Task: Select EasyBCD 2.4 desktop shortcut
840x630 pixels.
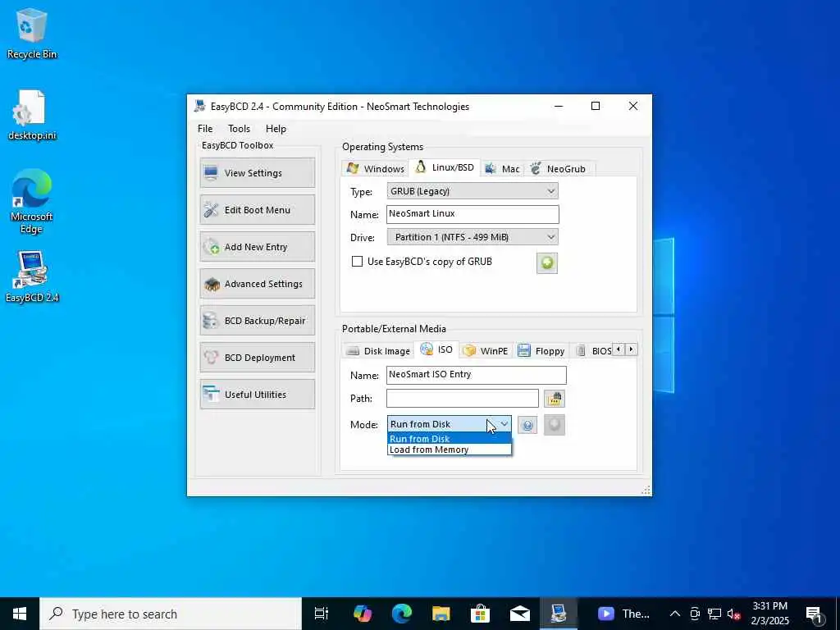Action: (32, 277)
